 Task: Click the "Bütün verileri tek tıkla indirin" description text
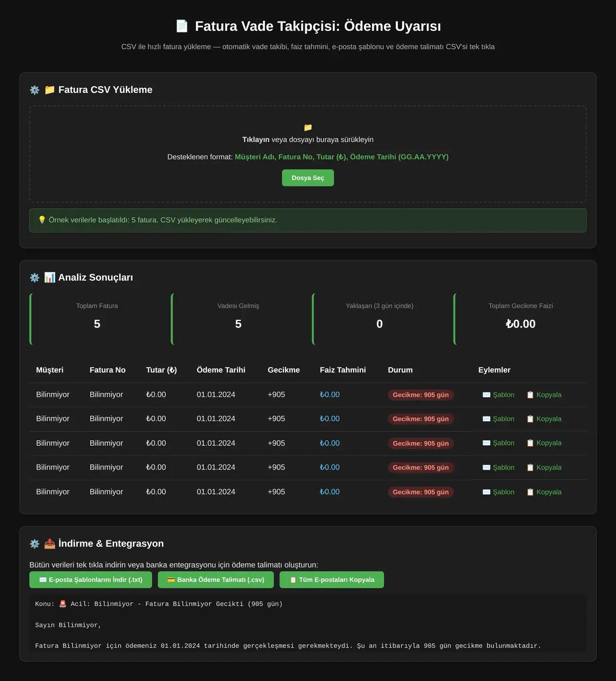174,565
